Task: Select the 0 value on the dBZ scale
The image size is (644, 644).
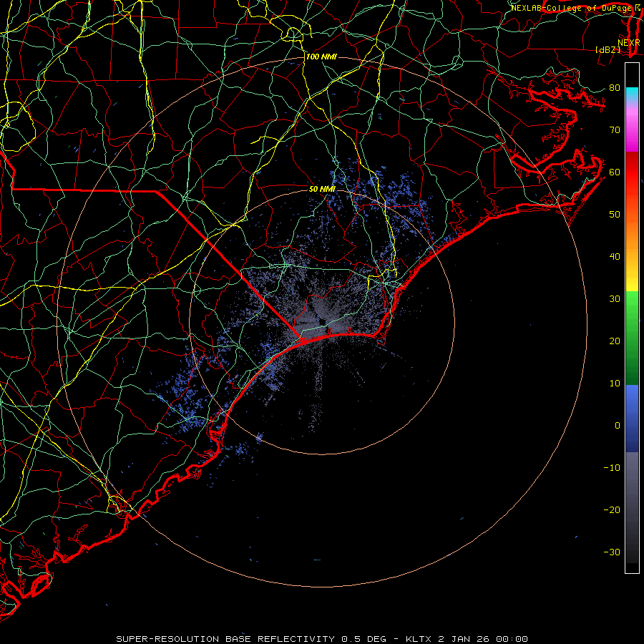Action: point(618,426)
